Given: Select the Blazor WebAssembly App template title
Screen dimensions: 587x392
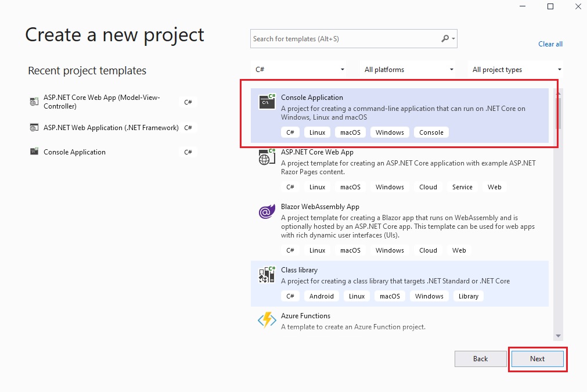Looking at the screenshot, I should (320, 207).
